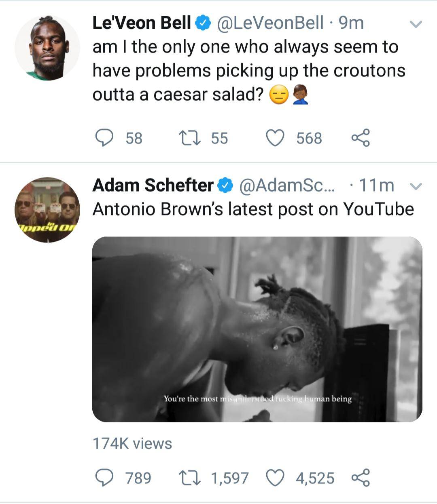Screen dimensions: 437x504
Task: Like the tweet with 4,525 likes
Action: pos(275,478)
